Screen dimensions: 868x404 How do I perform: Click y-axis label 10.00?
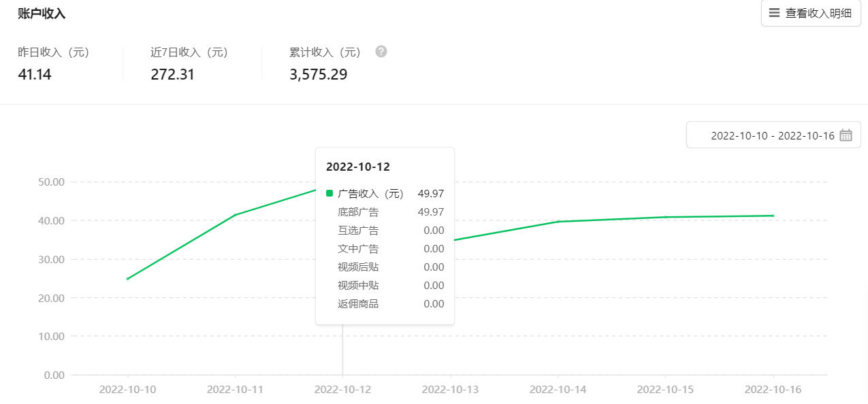(x=51, y=337)
